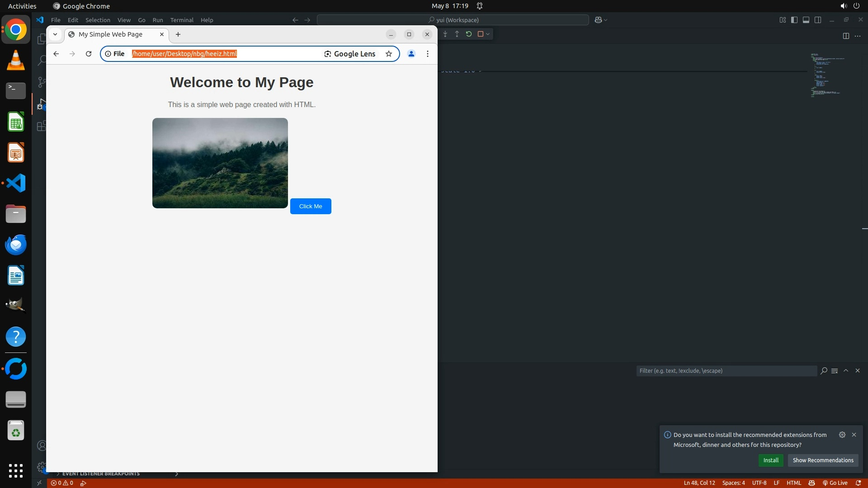Open the Terminal menu

pyautogui.click(x=182, y=20)
